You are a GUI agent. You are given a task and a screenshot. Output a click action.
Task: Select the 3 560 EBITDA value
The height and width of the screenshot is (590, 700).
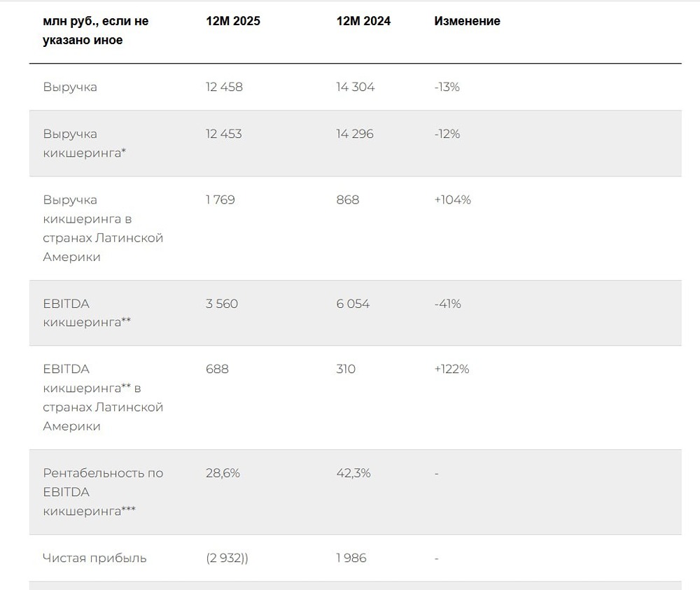(222, 304)
